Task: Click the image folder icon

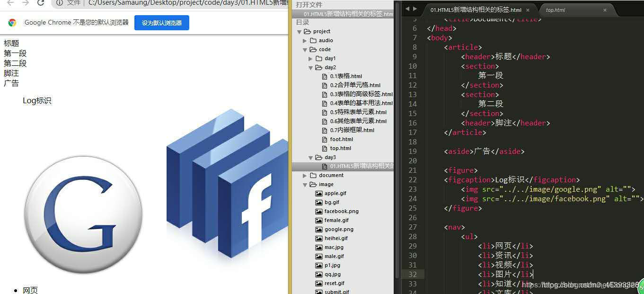Action: (x=313, y=184)
